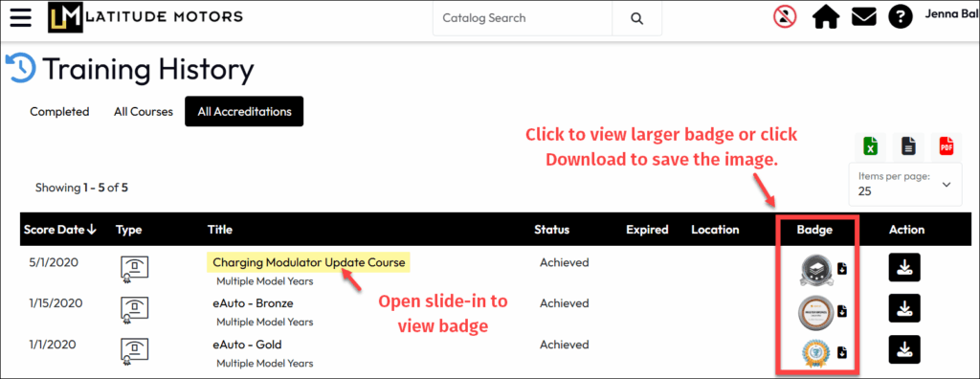980x379 pixels.
Task: Open Charging Modulator Update Course title
Action: point(309,262)
